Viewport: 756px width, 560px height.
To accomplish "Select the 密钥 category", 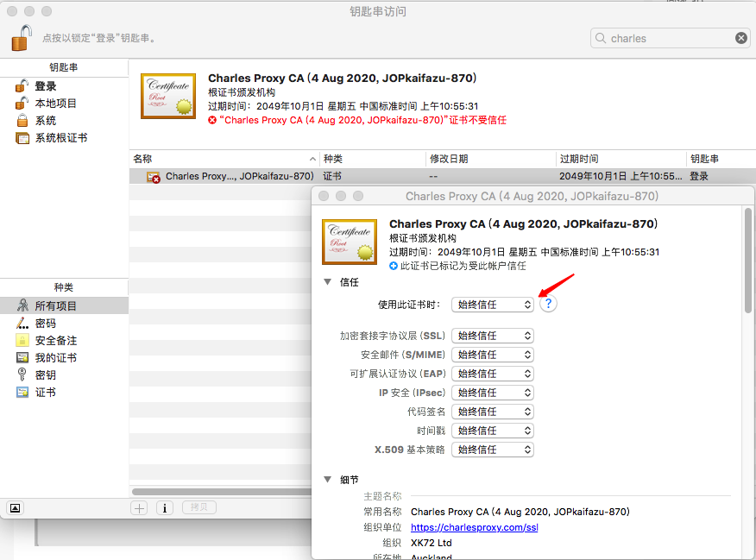I will [46, 375].
